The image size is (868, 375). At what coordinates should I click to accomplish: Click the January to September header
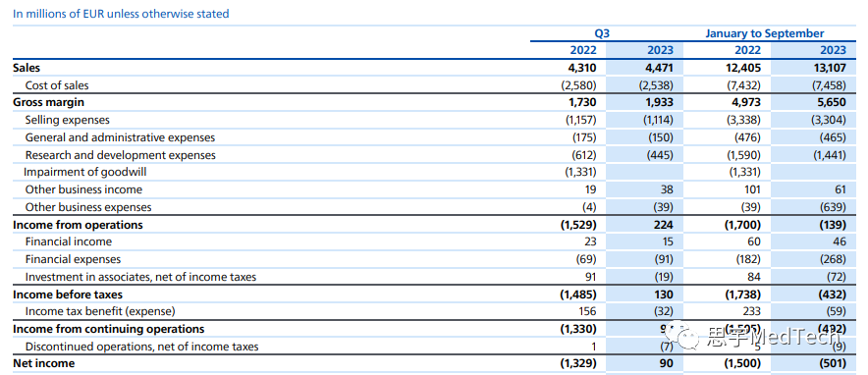pyautogui.click(x=765, y=33)
